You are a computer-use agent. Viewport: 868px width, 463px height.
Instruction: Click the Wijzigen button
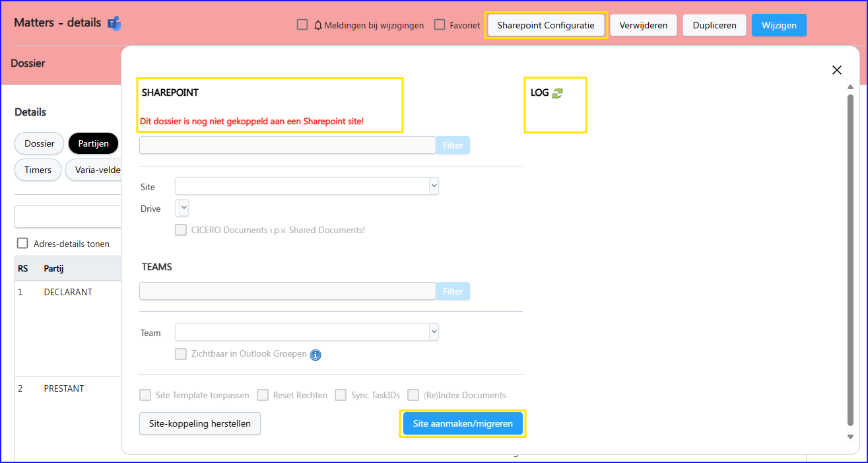point(779,26)
